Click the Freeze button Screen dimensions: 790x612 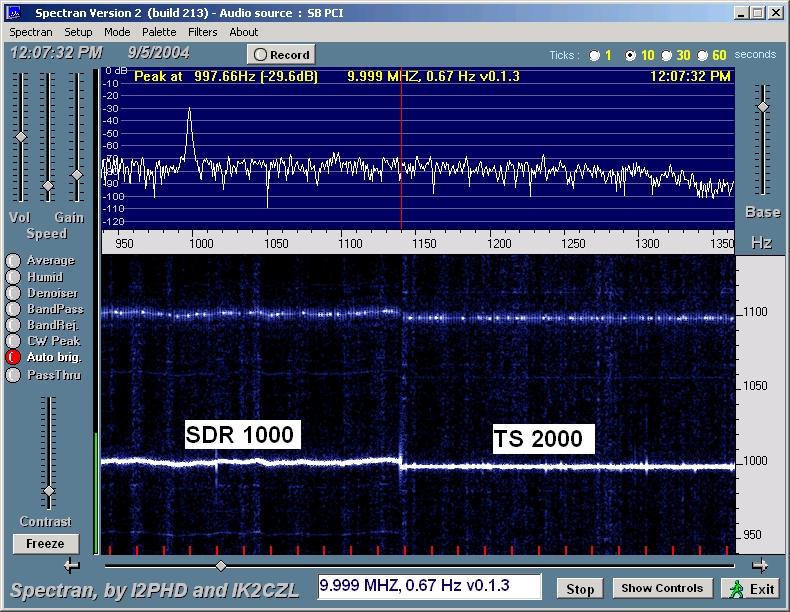click(x=45, y=544)
